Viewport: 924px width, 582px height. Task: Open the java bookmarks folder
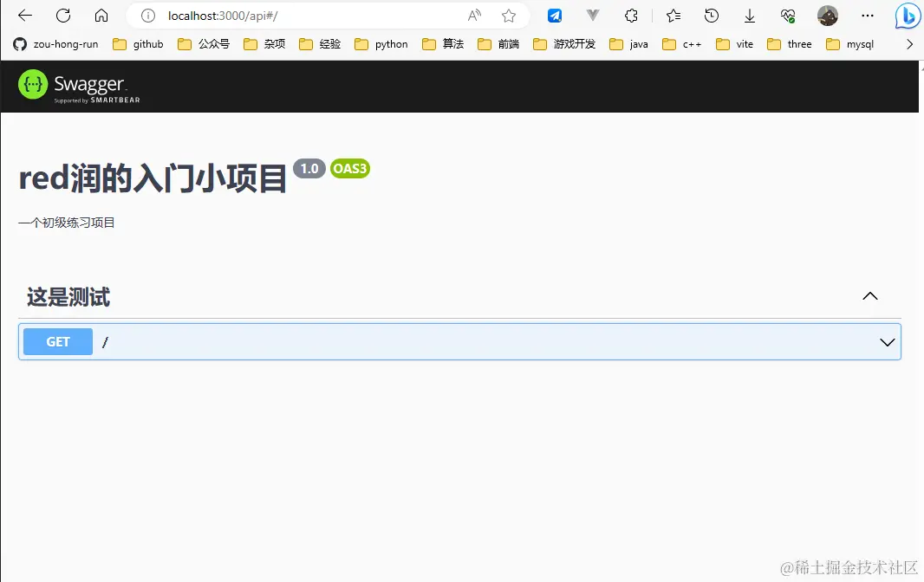628,44
